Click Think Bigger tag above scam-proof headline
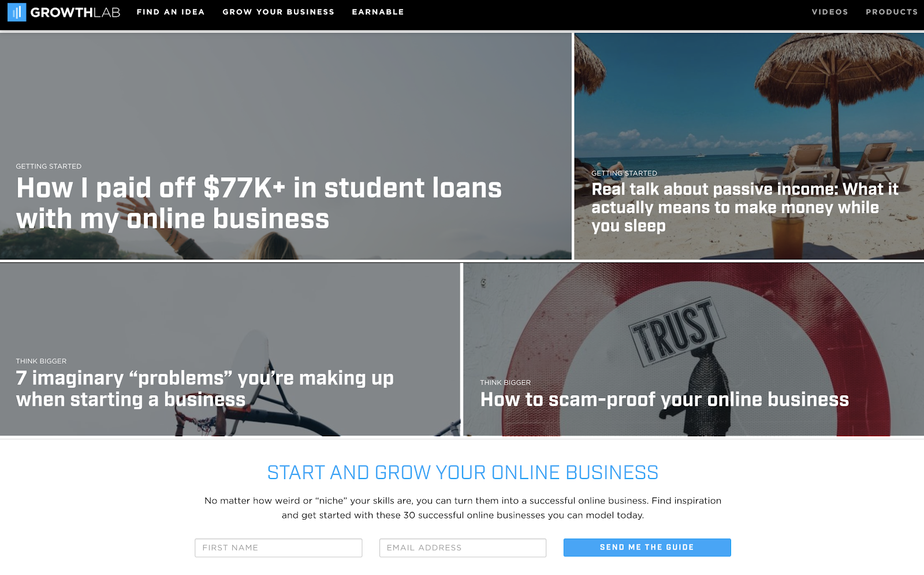 (x=505, y=383)
